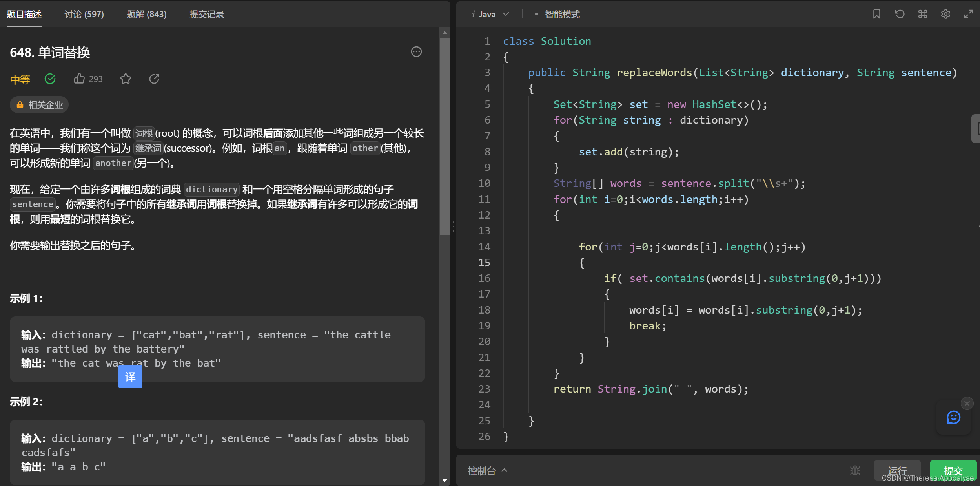Screen dimensions: 980x486
Task: Open the debug console bug icon
Action: click(x=855, y=470)
